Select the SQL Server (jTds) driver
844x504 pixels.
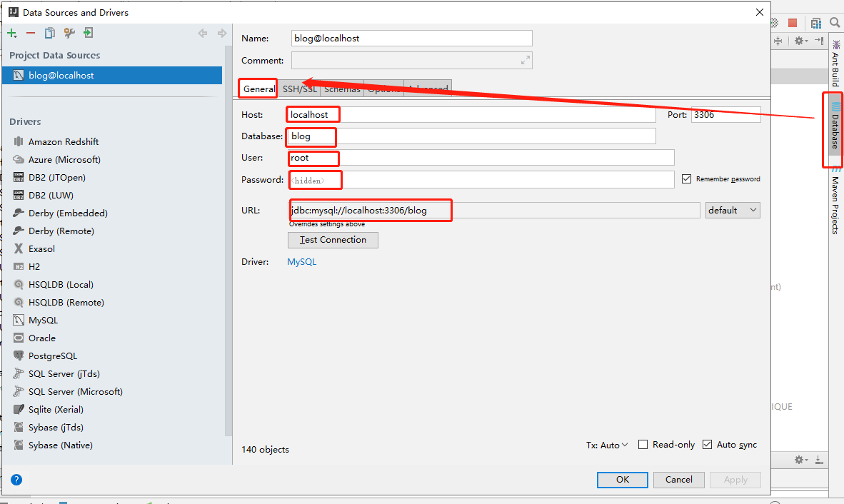coord(64,373)
